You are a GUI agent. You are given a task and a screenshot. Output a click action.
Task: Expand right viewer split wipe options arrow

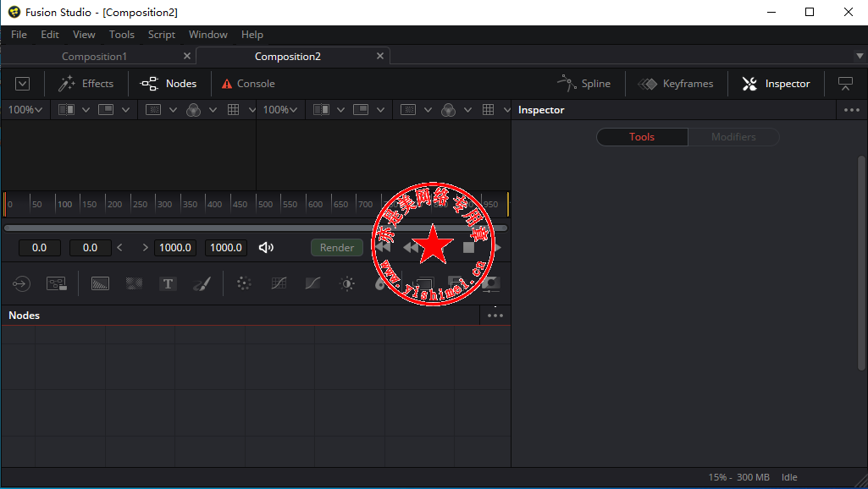[341, 110]
